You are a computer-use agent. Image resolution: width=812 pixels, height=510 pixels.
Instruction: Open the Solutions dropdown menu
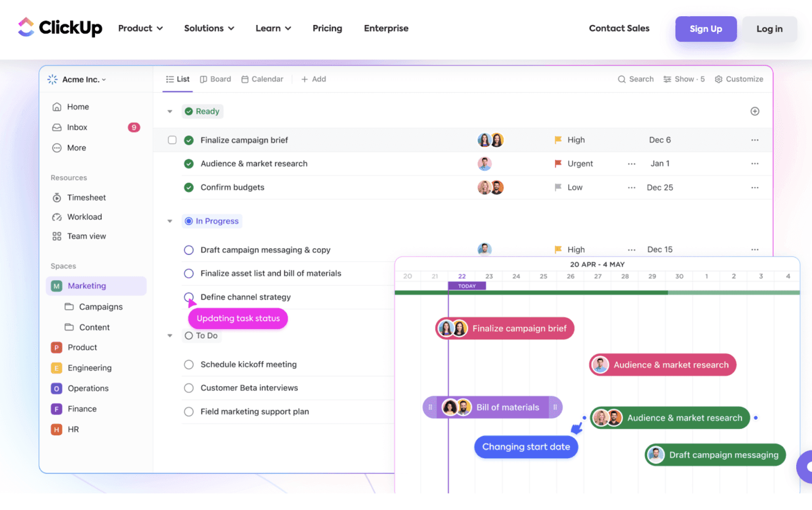209,28
